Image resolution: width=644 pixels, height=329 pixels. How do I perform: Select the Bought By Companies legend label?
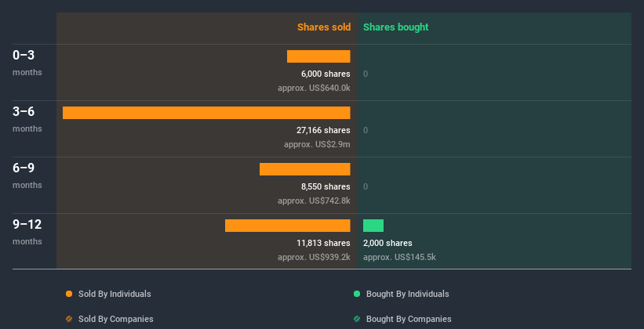pyautogui.click(x=409, y=319)
